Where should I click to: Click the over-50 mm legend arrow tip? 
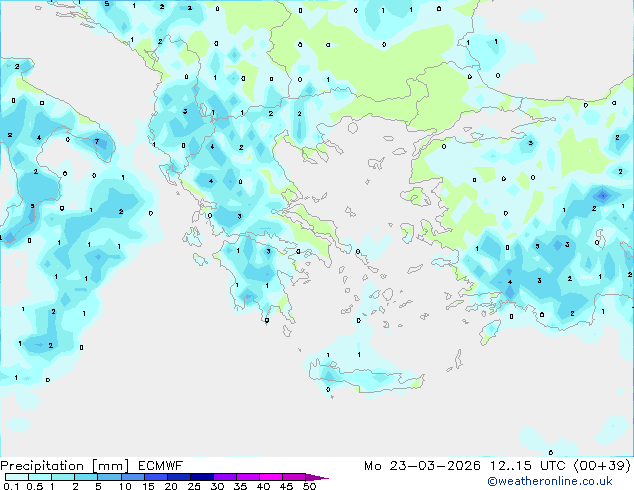(x=317, y=477)
